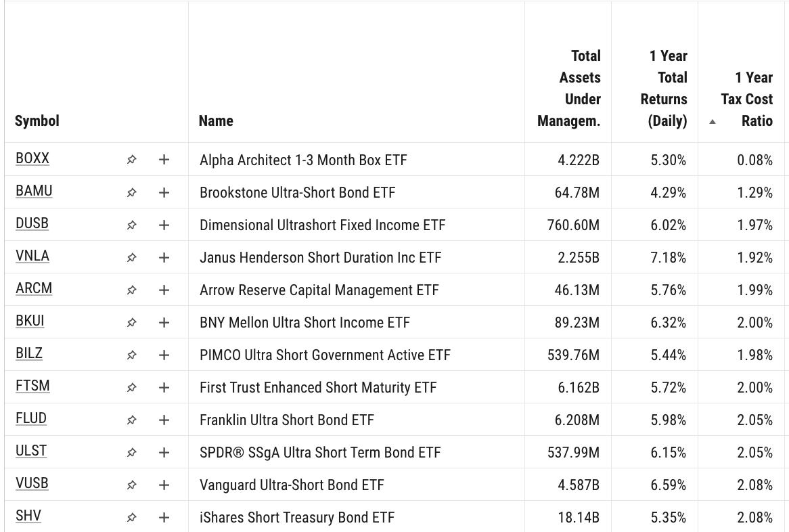Screen dimensions: 789x532
Task: Add BKUI using its plus icon
Action: [x=164, y=322]
